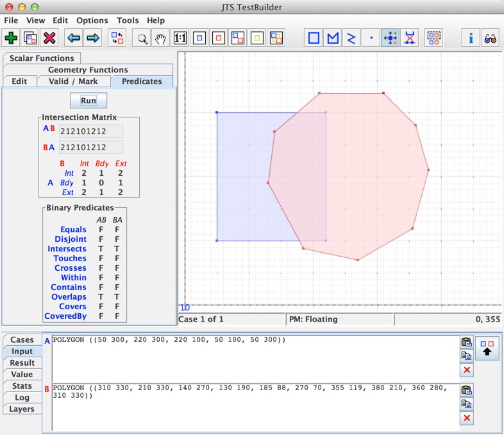The width and height of the screenshot is (504, 435).
Task: Click the Copy case icon
Action: 30,38
